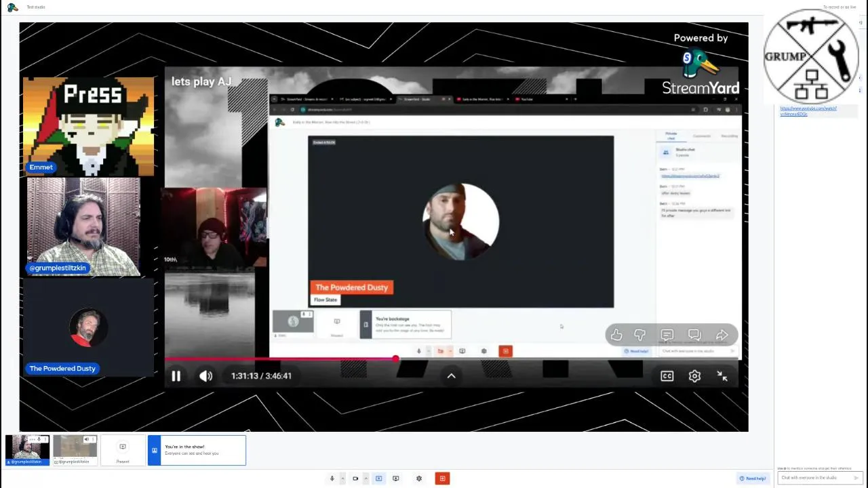
Task: Click the @grumplestiltzkin name label
Action: point(58,268)
